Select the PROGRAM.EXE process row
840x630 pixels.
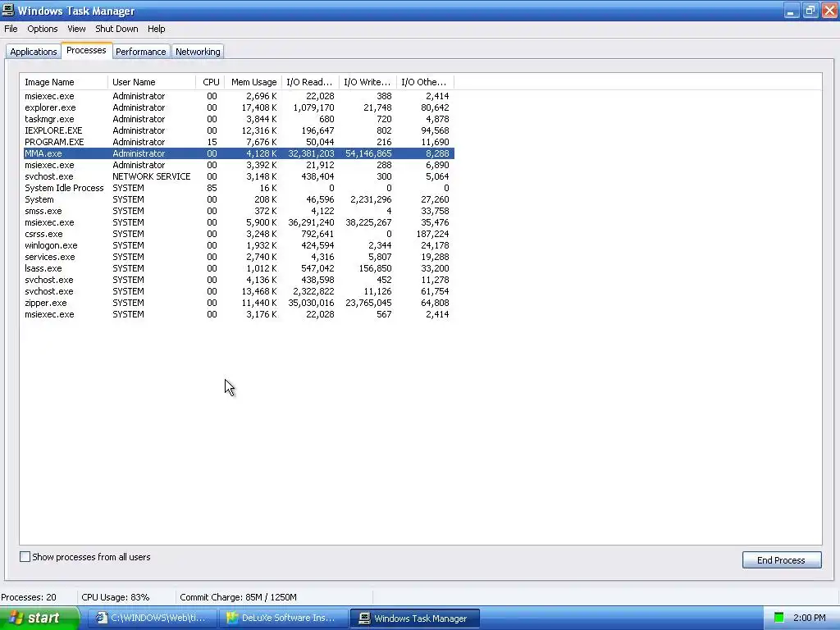coord(237,142)
